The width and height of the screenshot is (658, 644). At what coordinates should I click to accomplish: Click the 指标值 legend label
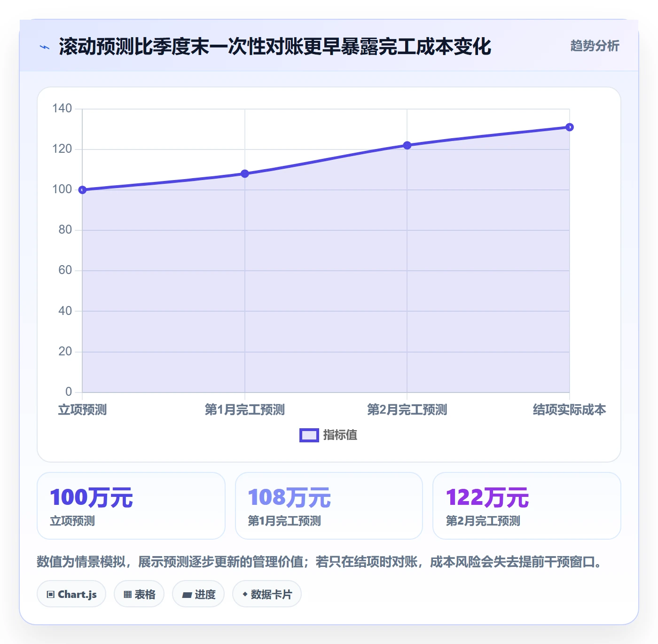[340, 435]
